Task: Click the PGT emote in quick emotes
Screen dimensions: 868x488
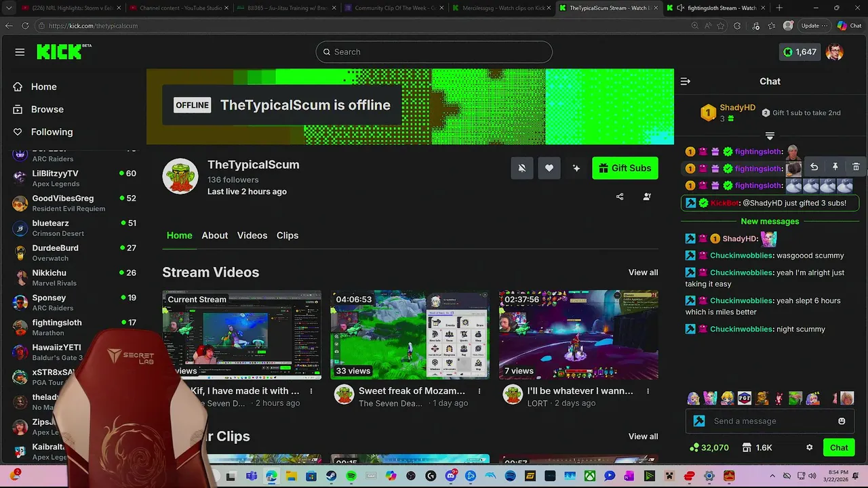Action: click(x=745, y=398)
